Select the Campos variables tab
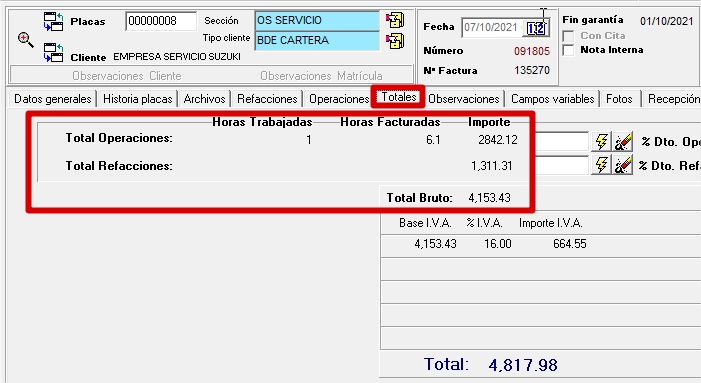Viewport: 701px width, 383px height. (553, 99)
